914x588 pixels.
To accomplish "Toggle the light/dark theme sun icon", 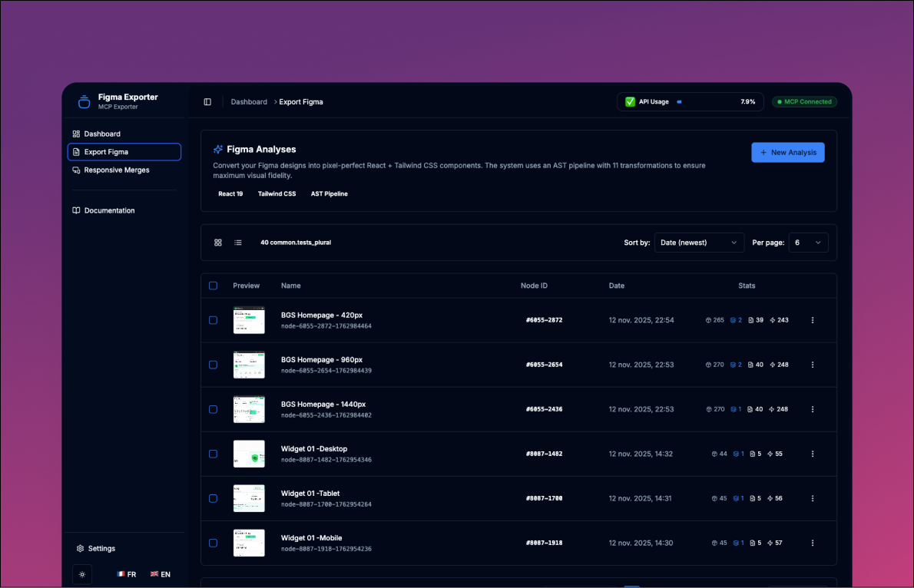I will click(x=82, y=574).
